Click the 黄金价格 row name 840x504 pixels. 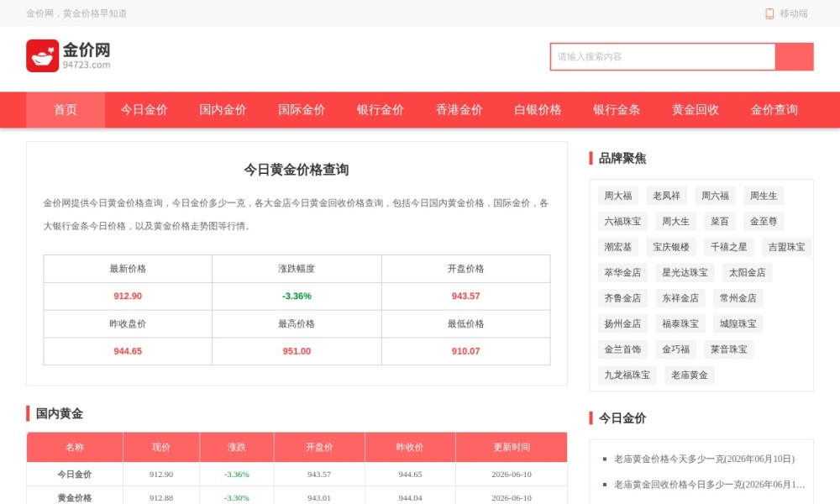coord(75,498)
